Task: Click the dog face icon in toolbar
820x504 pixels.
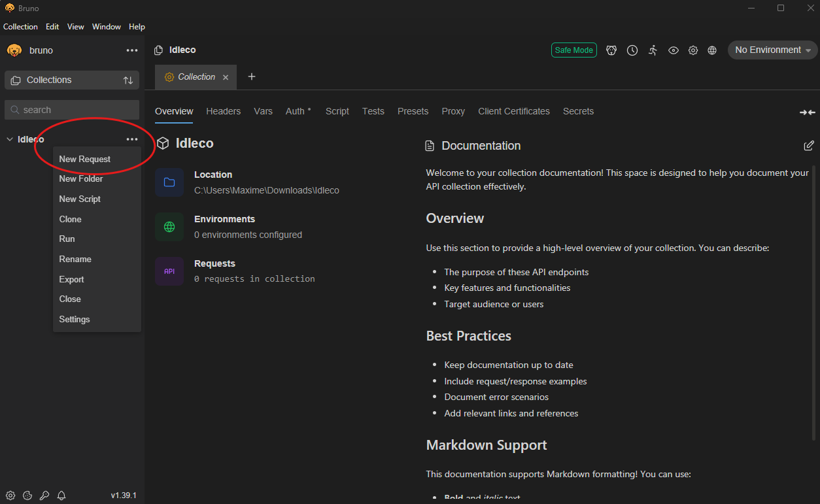Action: coord(611,50)
